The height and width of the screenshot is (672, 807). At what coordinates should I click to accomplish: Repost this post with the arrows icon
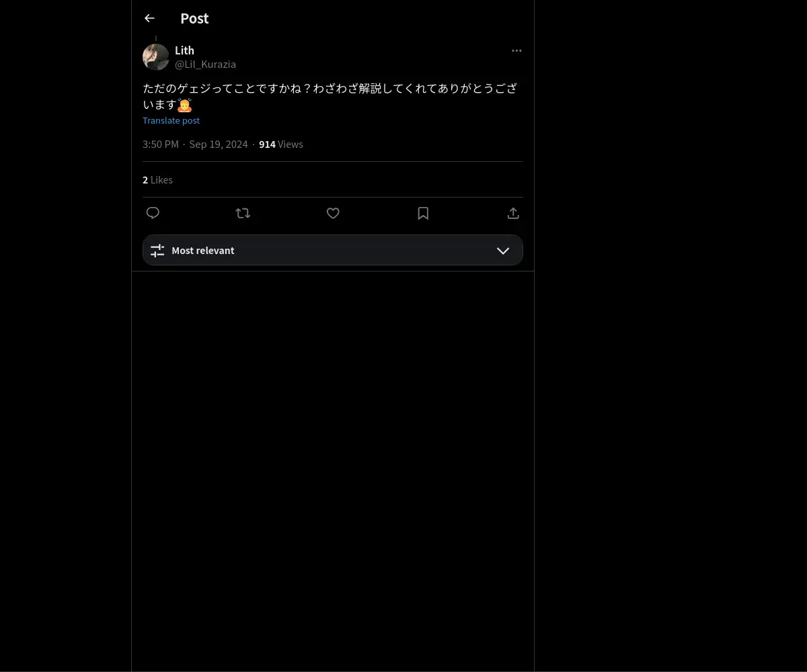pos(243,213)
